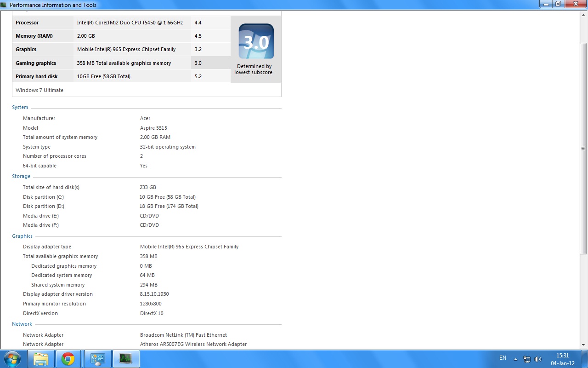
Task: Click the 32-bit operating system value
Action: pos(168,147)
